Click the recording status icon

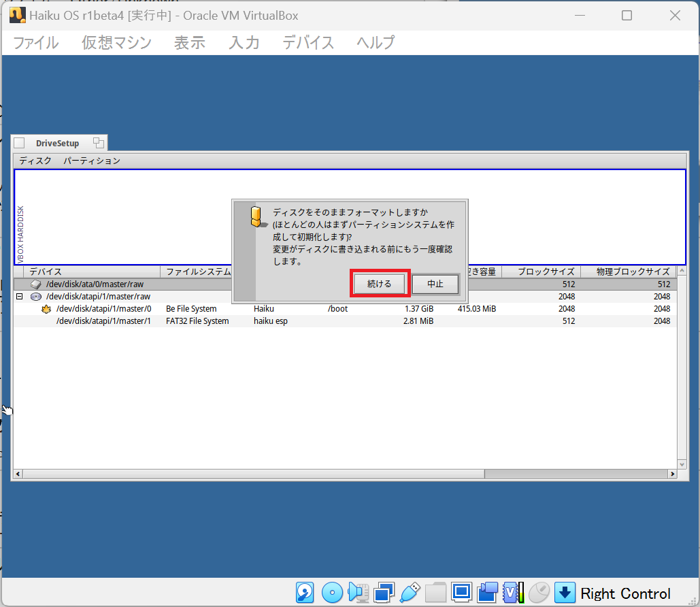488,593
